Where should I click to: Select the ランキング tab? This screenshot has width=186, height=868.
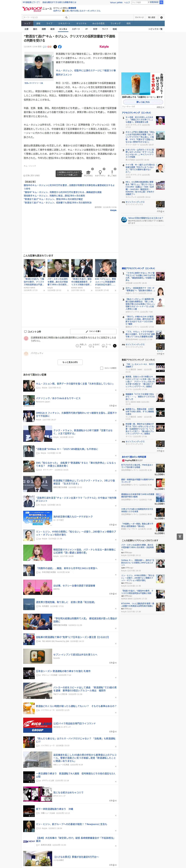(115, 23)
